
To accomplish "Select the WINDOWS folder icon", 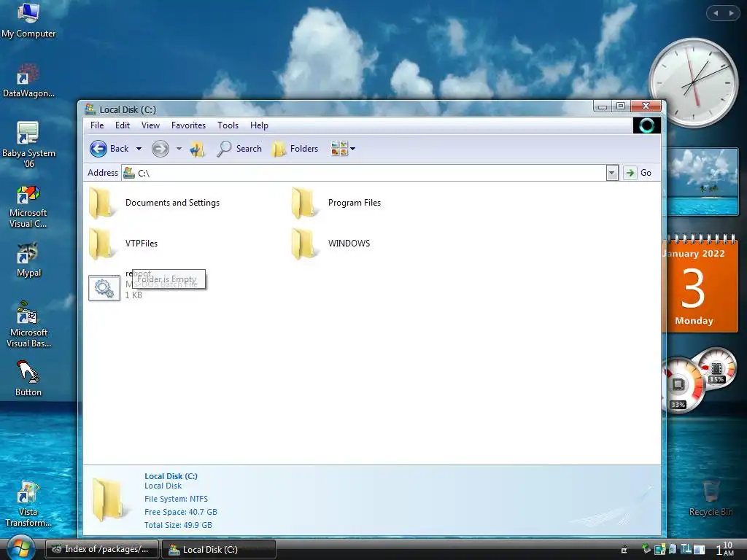I will point(303,244).
